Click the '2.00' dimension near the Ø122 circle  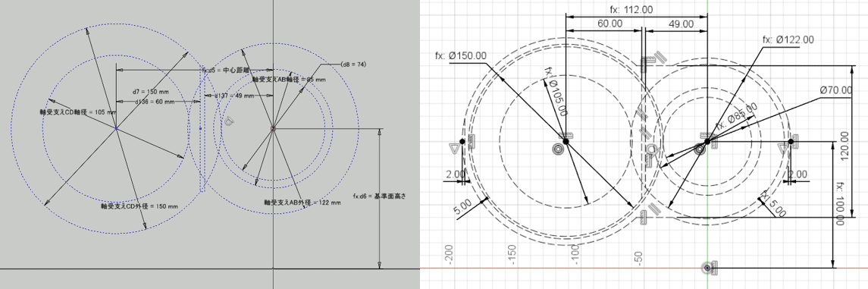coord(797,174)
